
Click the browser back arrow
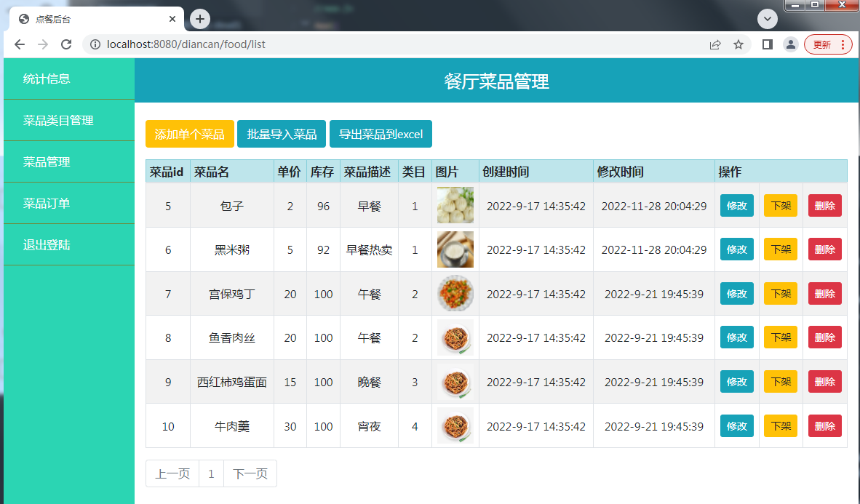[20, 44]
